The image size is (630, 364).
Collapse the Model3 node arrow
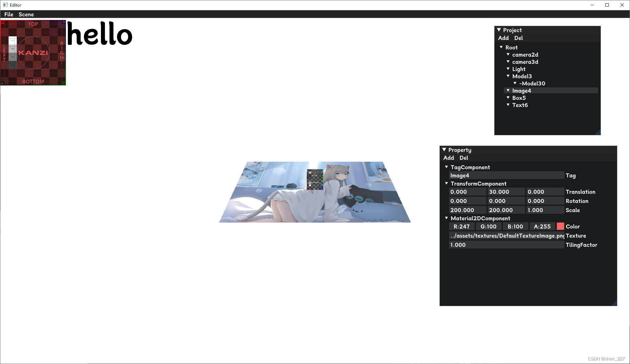pos(508,76)
